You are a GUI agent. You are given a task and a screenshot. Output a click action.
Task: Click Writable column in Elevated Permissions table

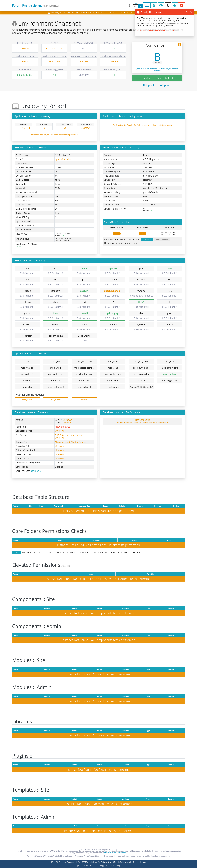click(x=150, y=574)
